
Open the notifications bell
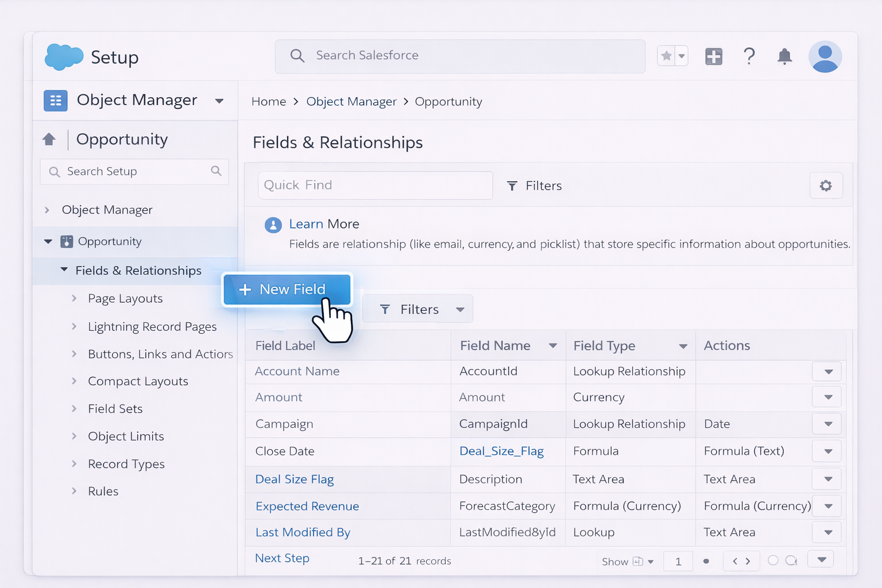tap(784, 56)
